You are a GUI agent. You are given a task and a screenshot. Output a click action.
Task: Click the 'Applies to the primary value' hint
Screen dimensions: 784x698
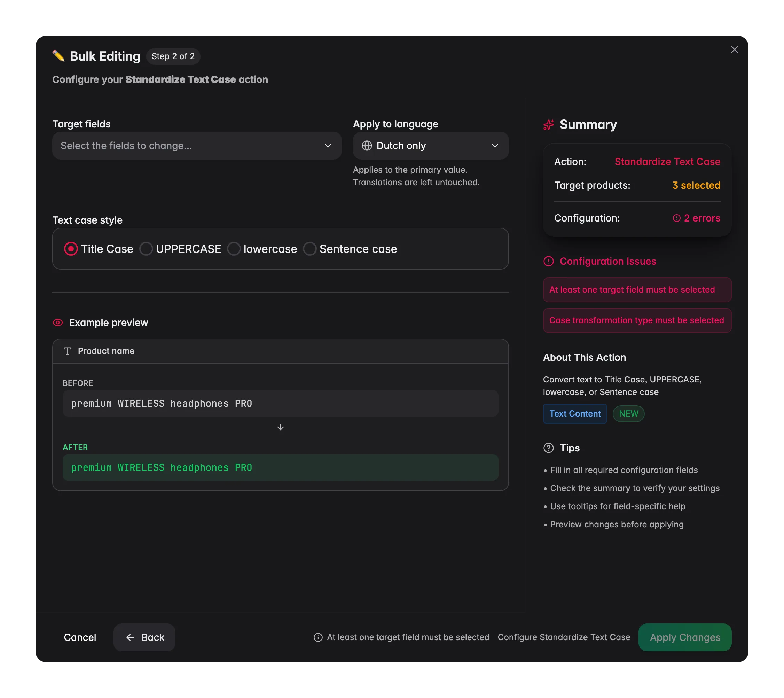(x=416, y=176)
